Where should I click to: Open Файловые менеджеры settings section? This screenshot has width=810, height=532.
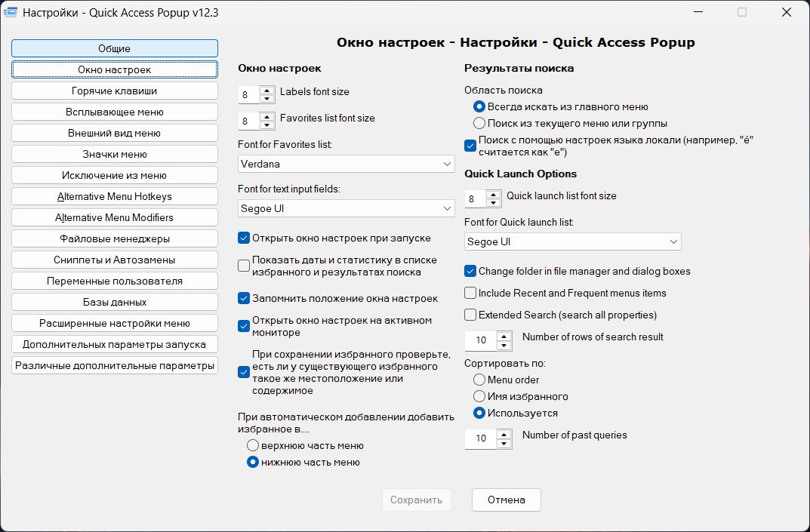pyautogui.click(x=115, y=238)
